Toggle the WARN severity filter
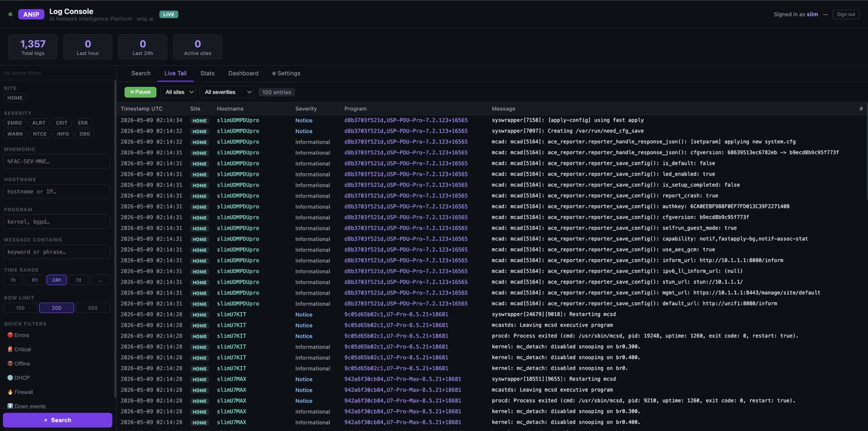868x431 pixels. coord(15,134)
